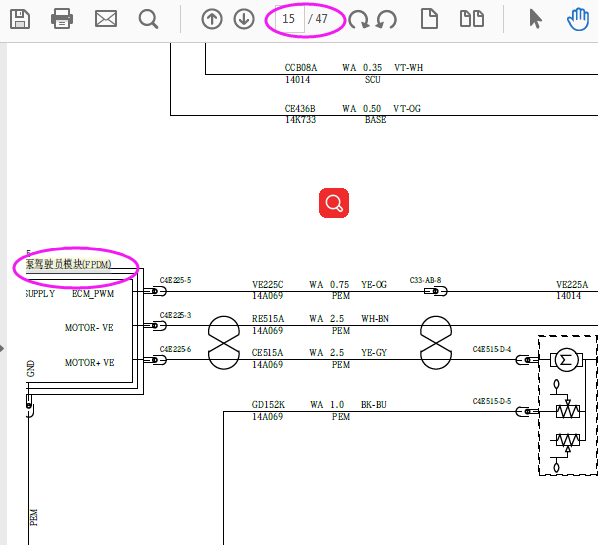Activate the hand pan tool
Image resolution: width=598 pixels, height=545 pixels.
578,19
